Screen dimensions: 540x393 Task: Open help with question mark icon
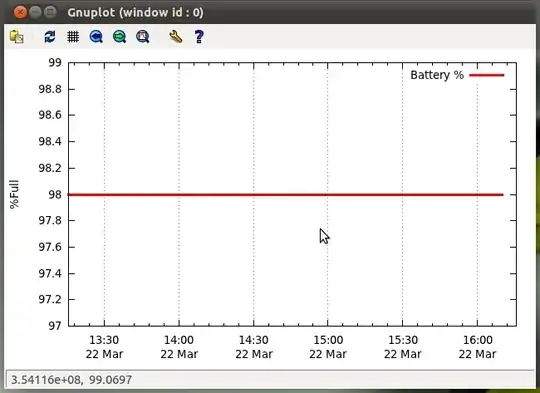[x=199, y=37]
